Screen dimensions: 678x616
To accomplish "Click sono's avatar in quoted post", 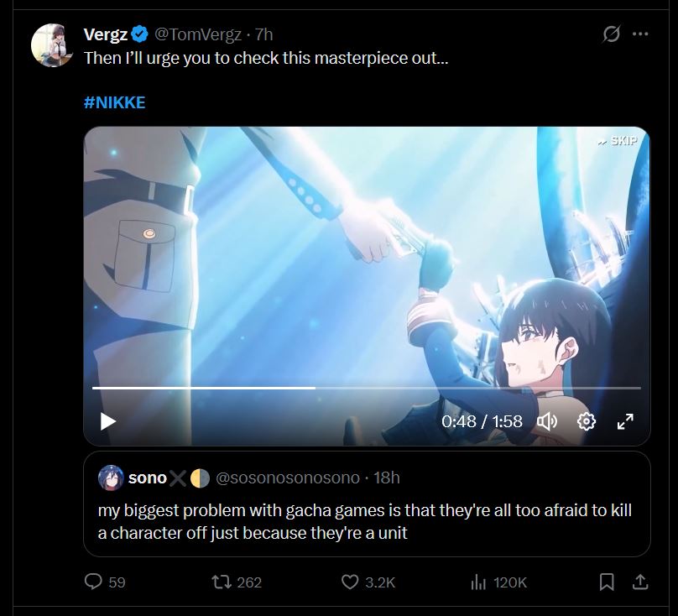I will pos(111,478).
